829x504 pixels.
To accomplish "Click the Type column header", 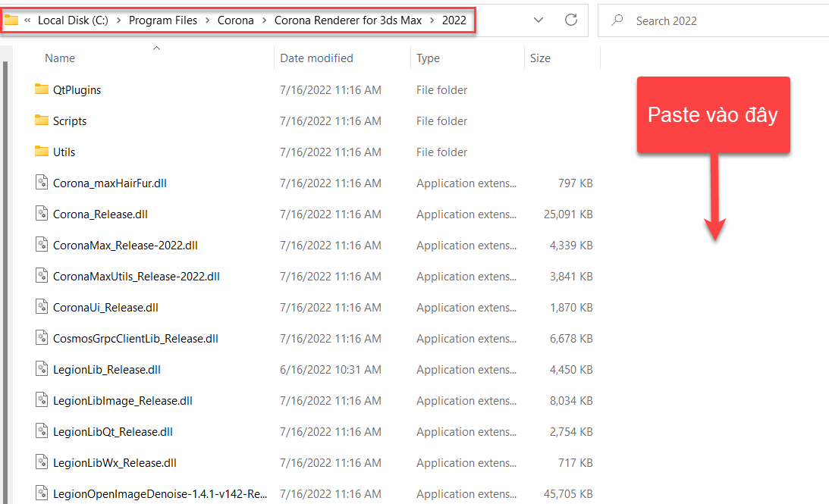I will [428, 58].
